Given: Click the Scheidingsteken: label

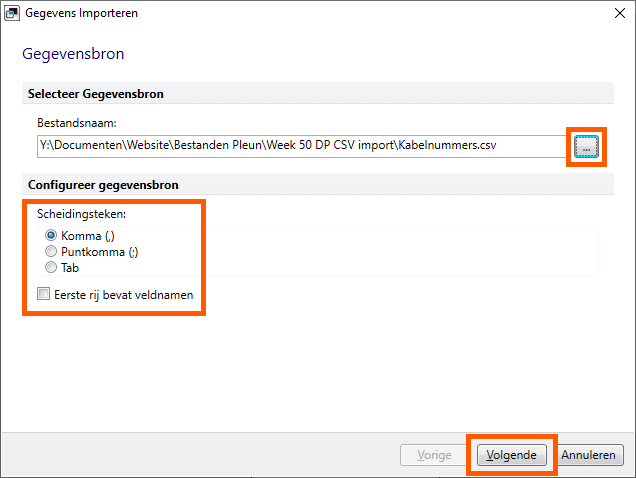Looking at the screenshot, I should coord(82,214).
